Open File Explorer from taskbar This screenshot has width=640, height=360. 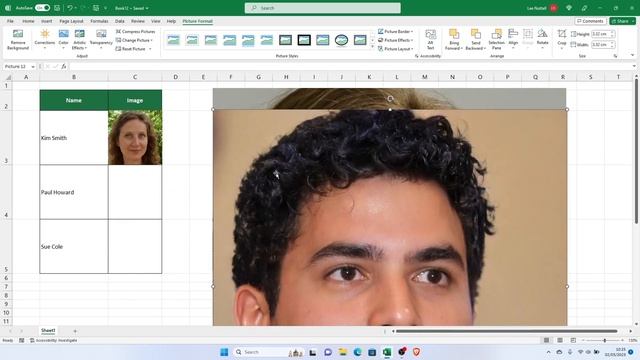(x=343, y=352)
